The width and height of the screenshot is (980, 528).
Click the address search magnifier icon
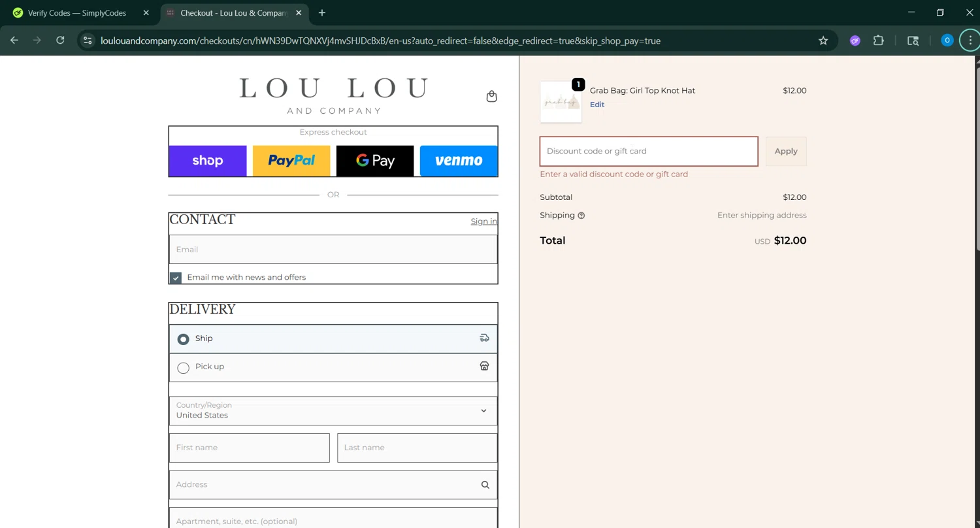coord(485,485)
